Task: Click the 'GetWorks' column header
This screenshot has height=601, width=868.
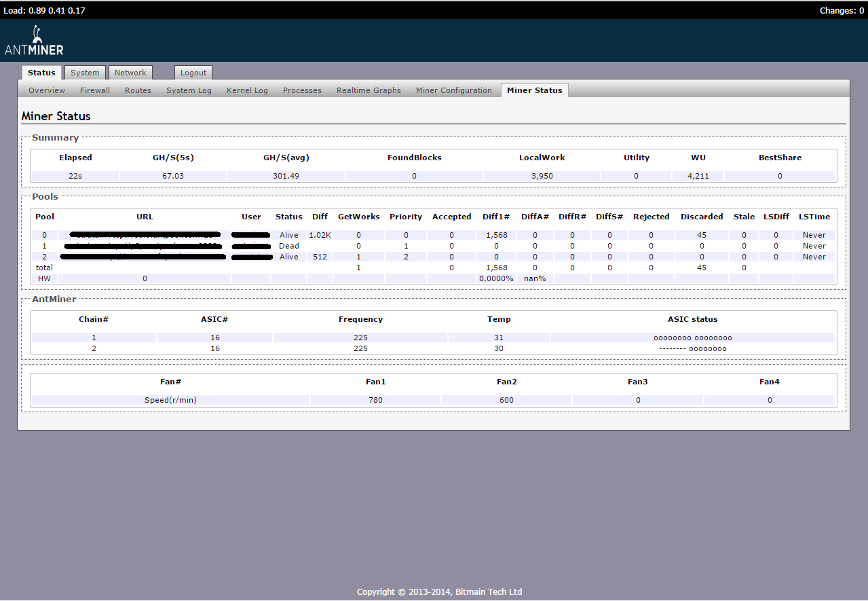Action: pos(359,217)
